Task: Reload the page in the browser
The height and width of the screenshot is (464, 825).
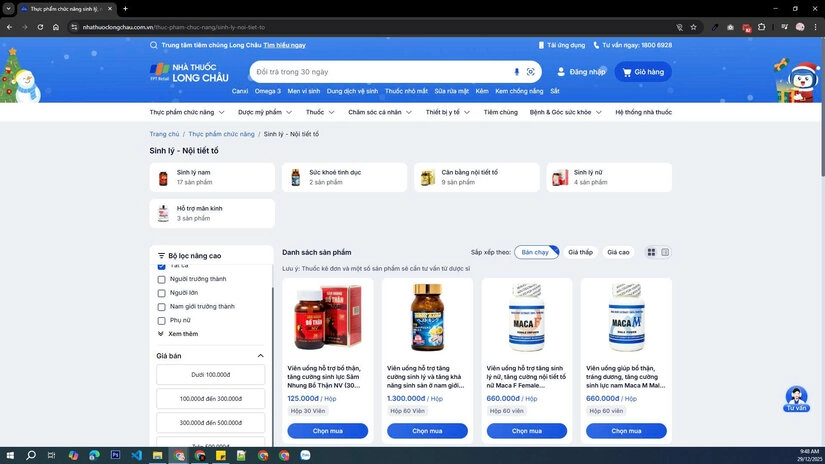Action: pyautogui.click(x=40, y=27)
